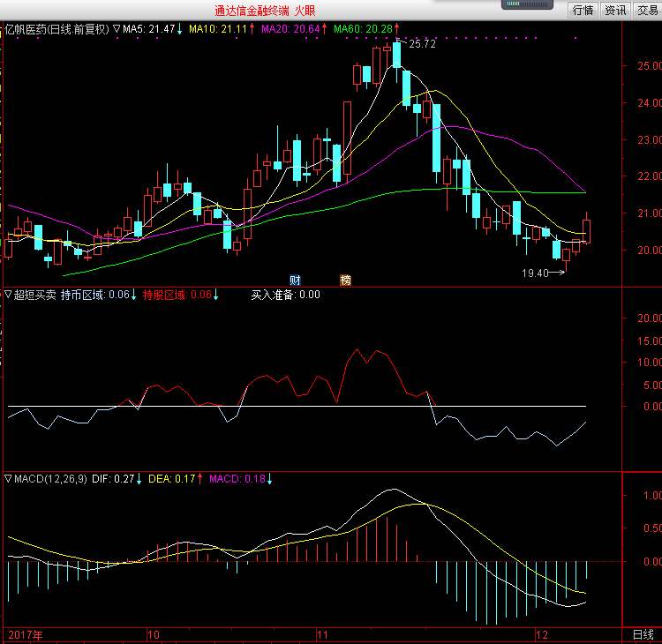Click the magenta MACD: 0.18 value
The height and width of the screenshot is (644, 662).
pyautogui.click(x=237, y=478)
